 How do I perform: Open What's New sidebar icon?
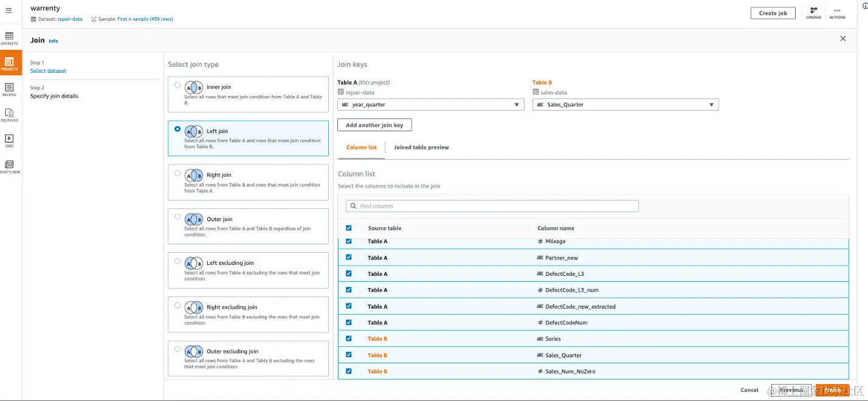tap(9, 166)
